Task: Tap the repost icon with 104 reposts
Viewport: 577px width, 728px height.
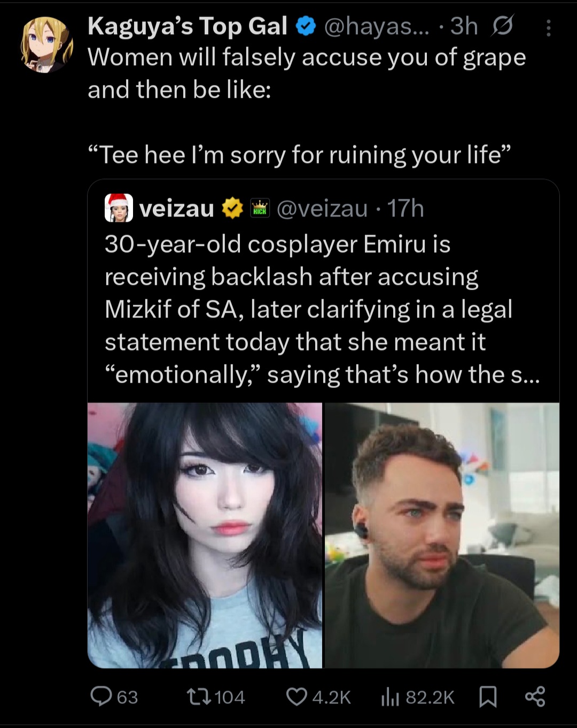Action: tap(198, 696)
